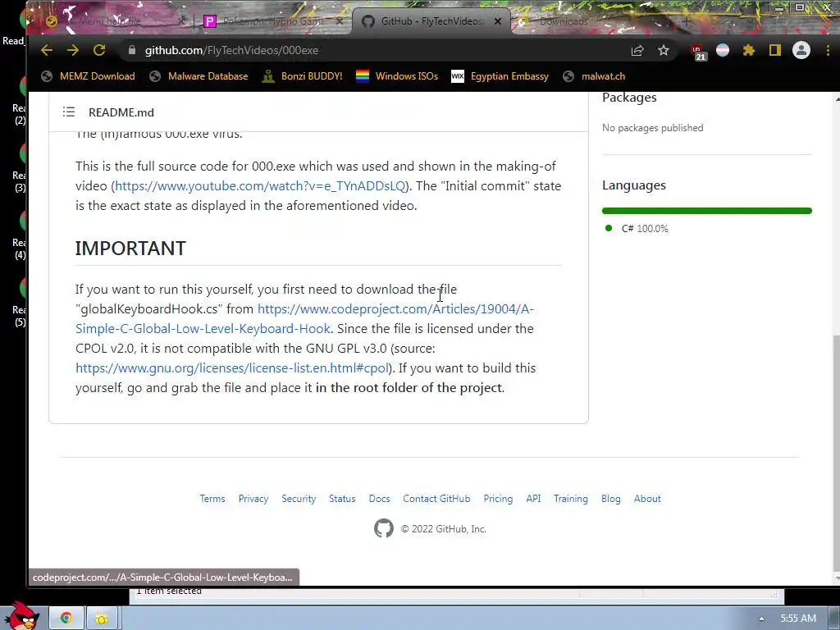Open the Security footer link
The height and width of the screenshot is (630, 840).
tap(299, 499)
